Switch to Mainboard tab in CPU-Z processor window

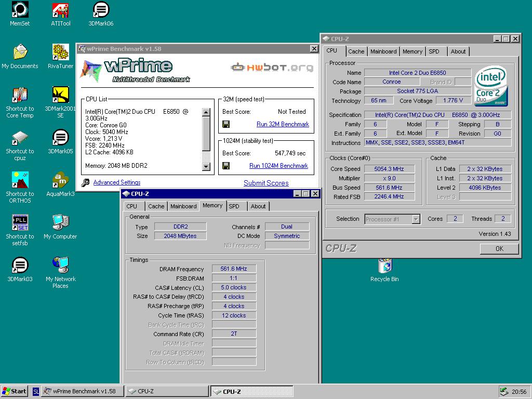(x=383, y=51)
